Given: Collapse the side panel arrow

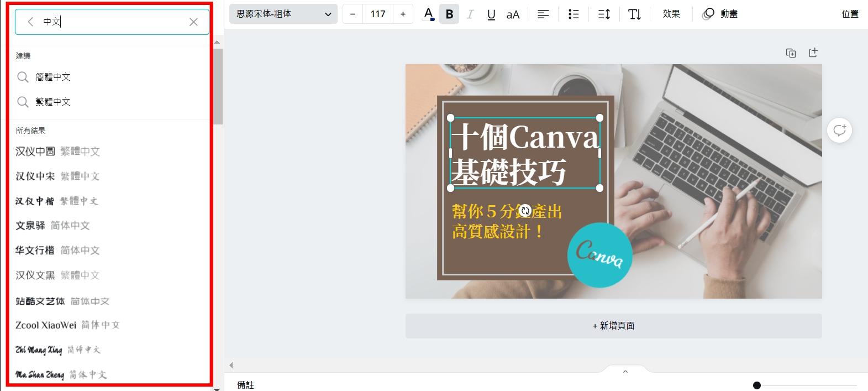Looking at the screenshot, I should pos(231,365).
